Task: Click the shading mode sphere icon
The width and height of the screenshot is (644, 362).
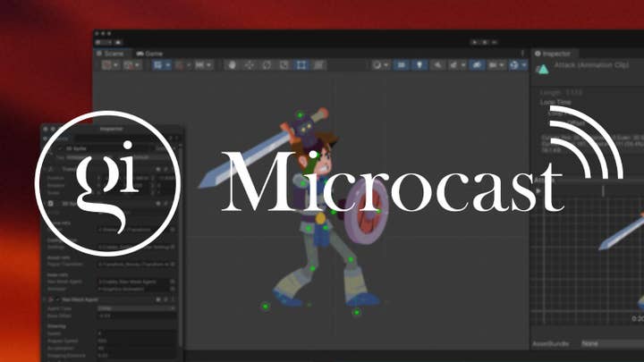Action: pyautogui.click(x=377, y=65)
